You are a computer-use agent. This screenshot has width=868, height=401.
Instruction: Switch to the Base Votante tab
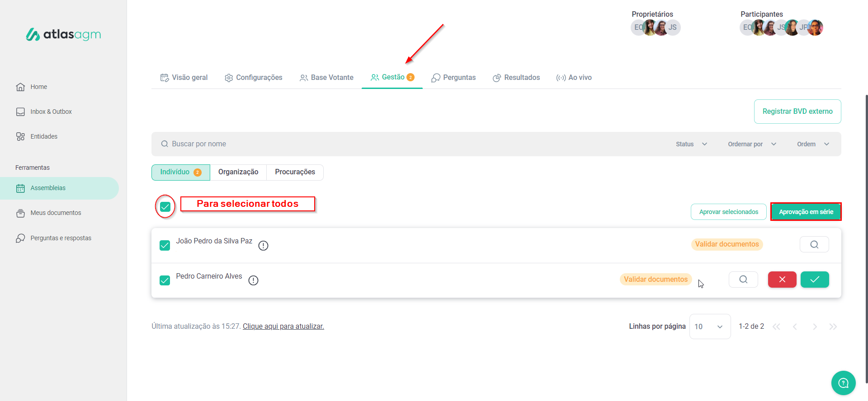point(326,78)
